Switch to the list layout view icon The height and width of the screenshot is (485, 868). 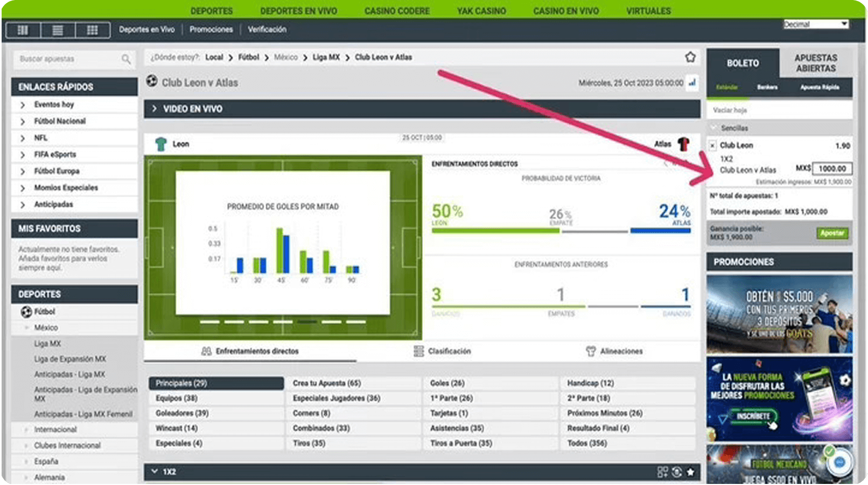(x=58, y=30)
